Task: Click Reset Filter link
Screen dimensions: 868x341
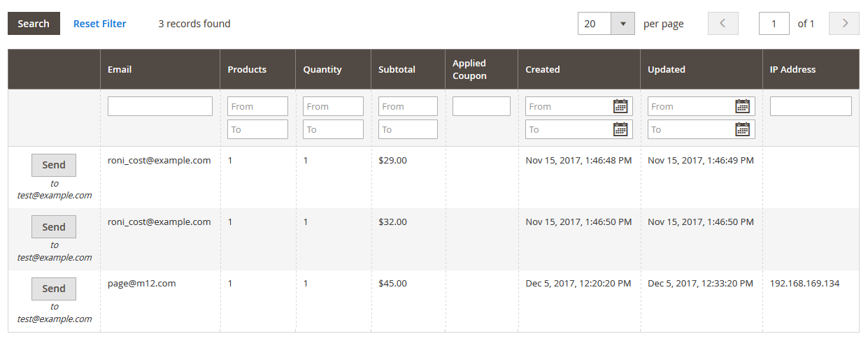Action: point(100,24)
